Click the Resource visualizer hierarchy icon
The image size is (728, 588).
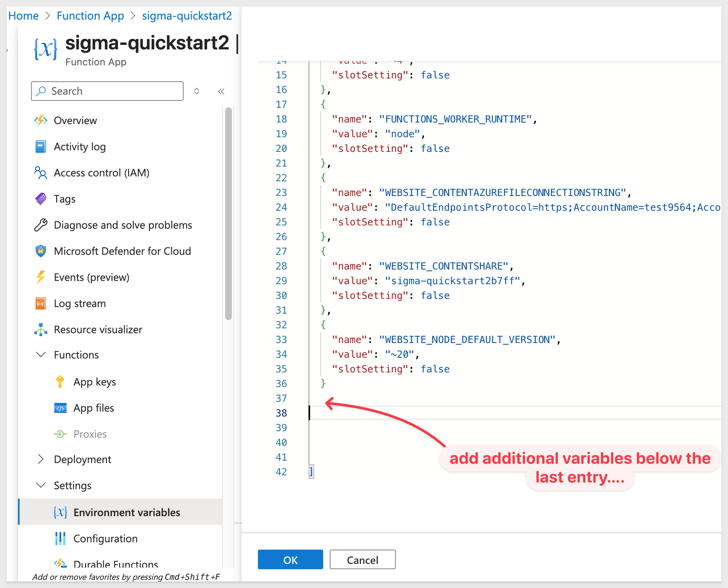point(41,330)
